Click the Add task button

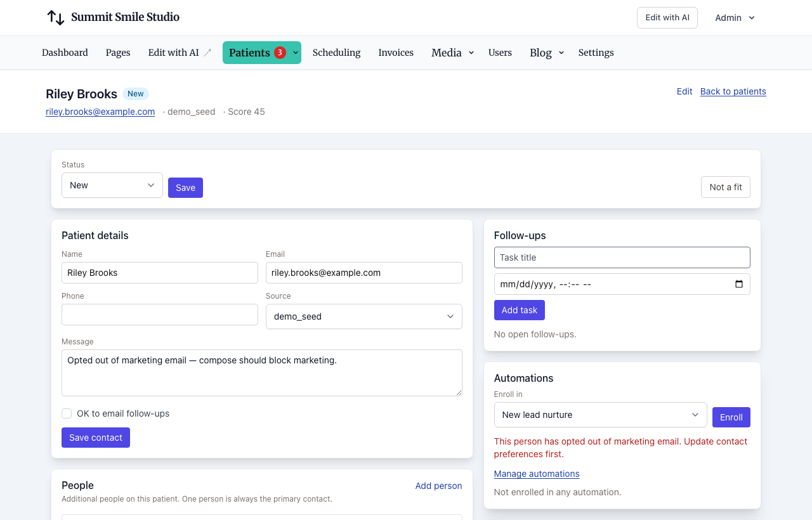(x=520, y=310)
